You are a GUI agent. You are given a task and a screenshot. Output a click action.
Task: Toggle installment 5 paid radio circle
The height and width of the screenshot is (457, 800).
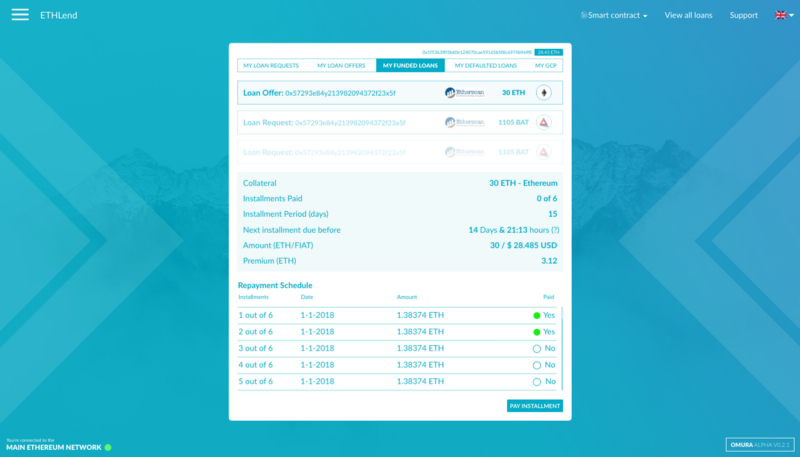537,382
